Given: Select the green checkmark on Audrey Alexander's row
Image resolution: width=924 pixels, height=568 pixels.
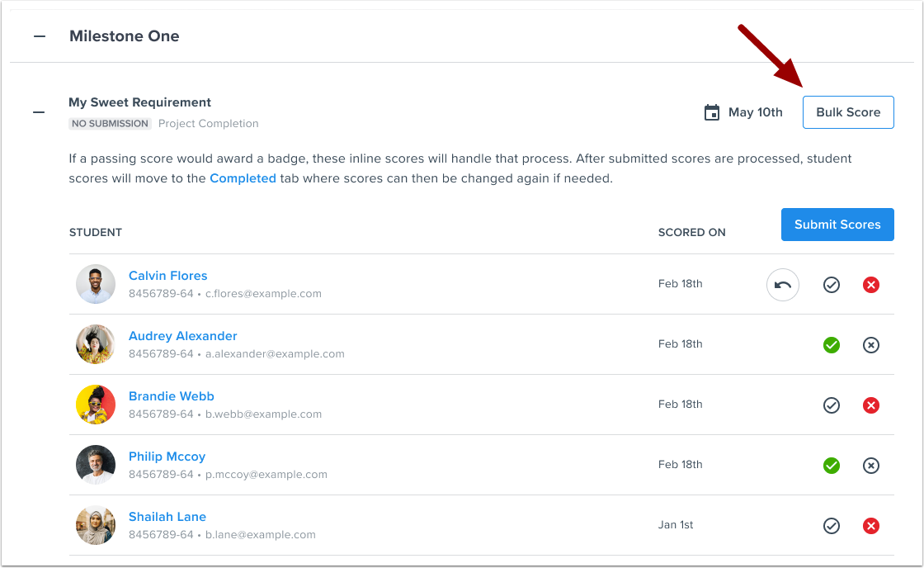Looking at the screenshot, I should [832, 345].
